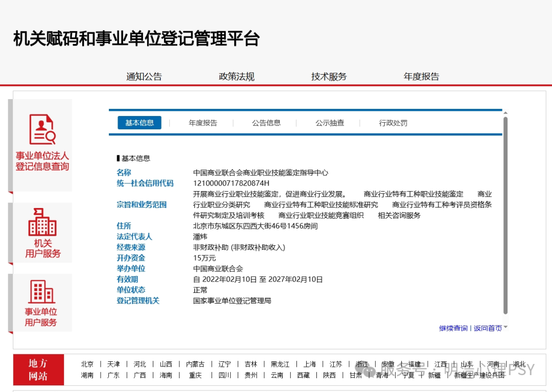The image size is (552, 392).
Task: Click the 登记管理机关 field label
Action: [138, 301]
